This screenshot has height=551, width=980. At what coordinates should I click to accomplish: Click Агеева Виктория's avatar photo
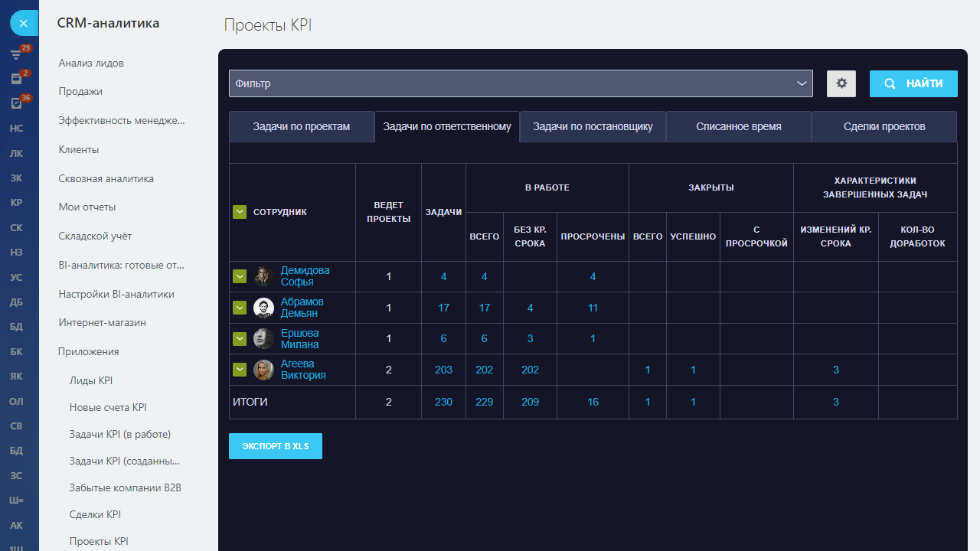263,370
